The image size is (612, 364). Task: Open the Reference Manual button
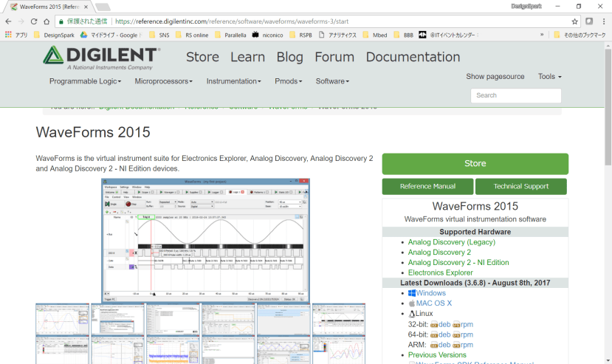point(427,186)
